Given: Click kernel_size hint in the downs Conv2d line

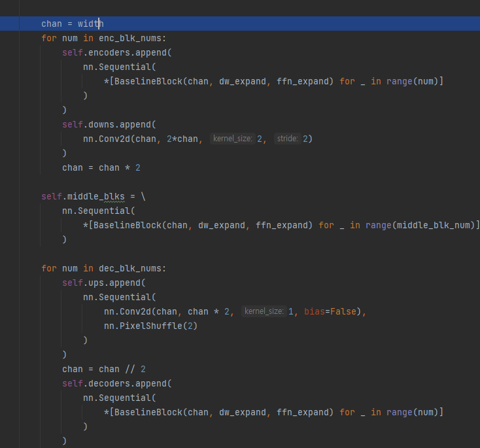Looking at the screenshot, I should (x=233, y=139).
